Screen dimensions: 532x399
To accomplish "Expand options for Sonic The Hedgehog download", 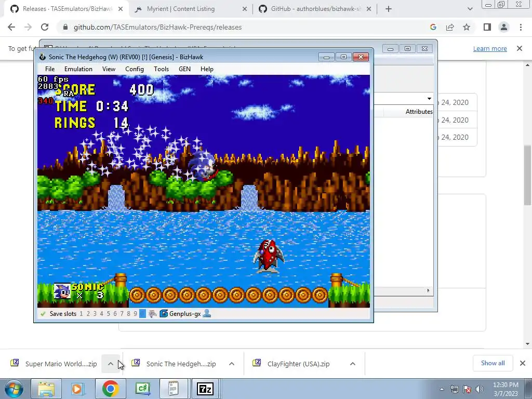I will pos(232,364).
